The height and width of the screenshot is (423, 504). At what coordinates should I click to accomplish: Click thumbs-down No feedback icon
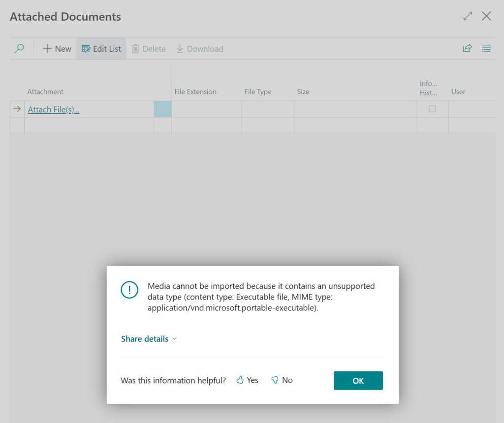pos(275,380)
